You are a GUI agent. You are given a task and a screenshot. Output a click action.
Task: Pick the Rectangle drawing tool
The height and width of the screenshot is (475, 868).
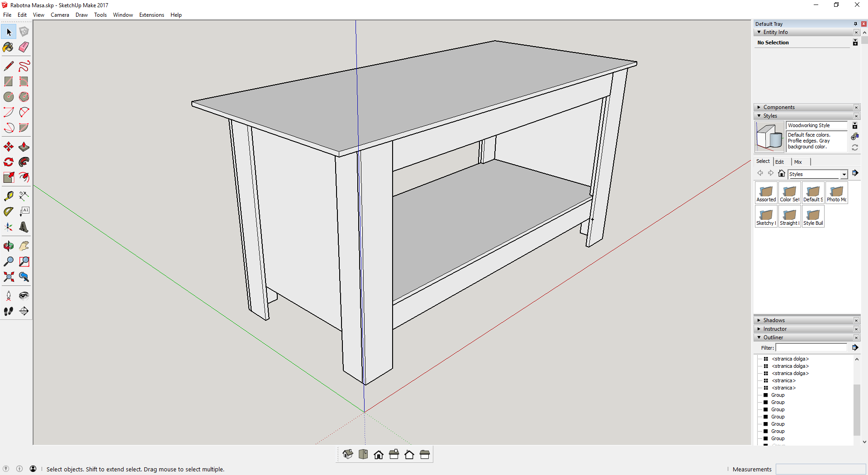point(8,81)
